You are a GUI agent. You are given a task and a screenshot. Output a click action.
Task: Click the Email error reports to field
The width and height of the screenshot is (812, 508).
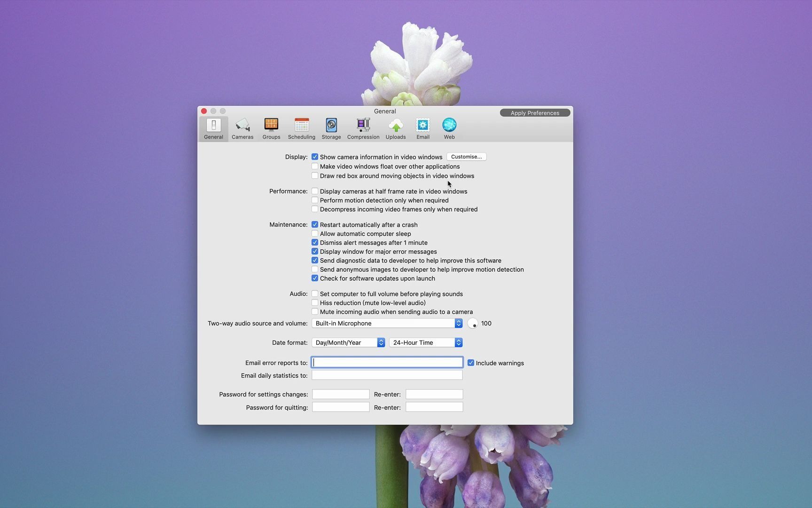point(387,362)
